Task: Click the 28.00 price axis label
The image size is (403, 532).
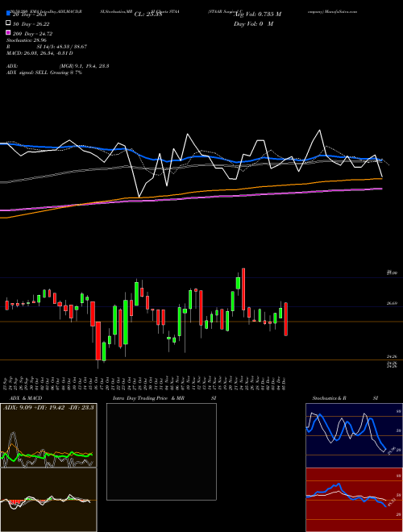Action: point(392,272)
